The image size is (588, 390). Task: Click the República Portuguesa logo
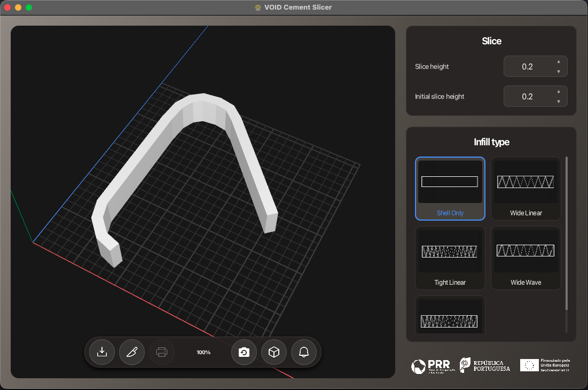[x=485, y=365]
